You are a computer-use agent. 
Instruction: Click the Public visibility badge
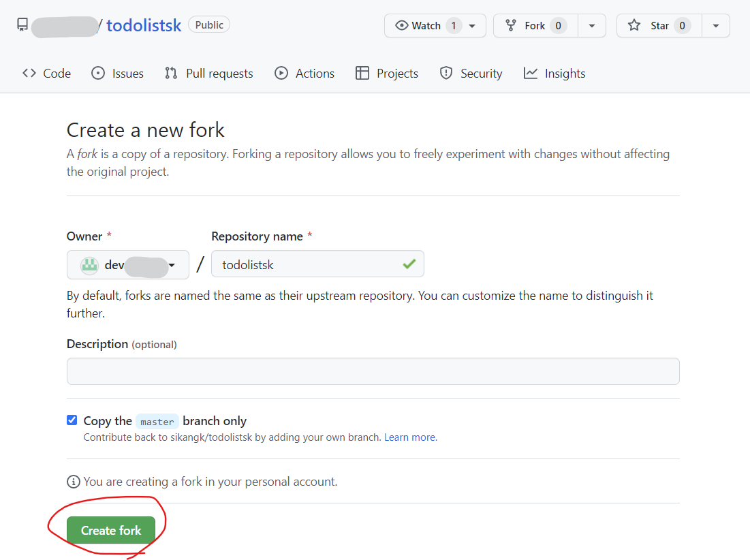pos(209,25)
